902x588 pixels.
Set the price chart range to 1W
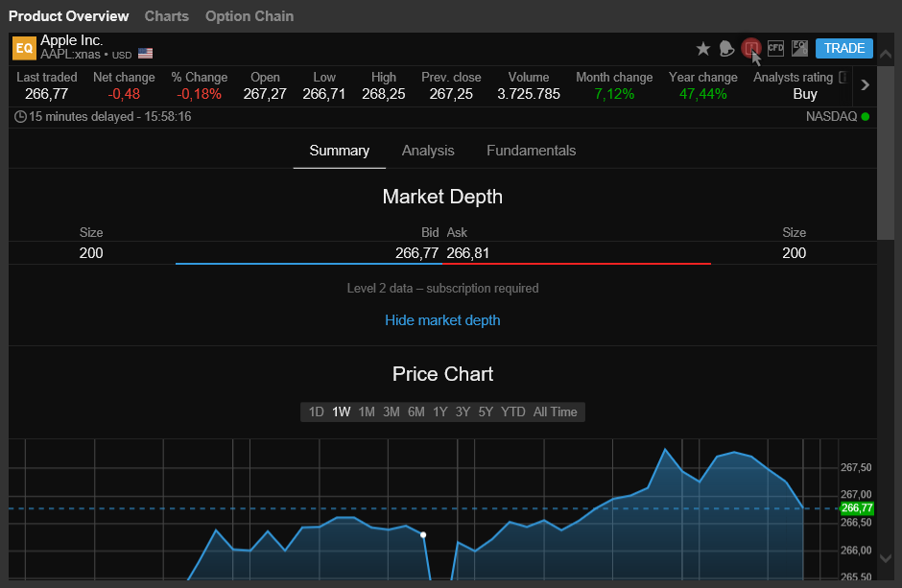point(341,412)
